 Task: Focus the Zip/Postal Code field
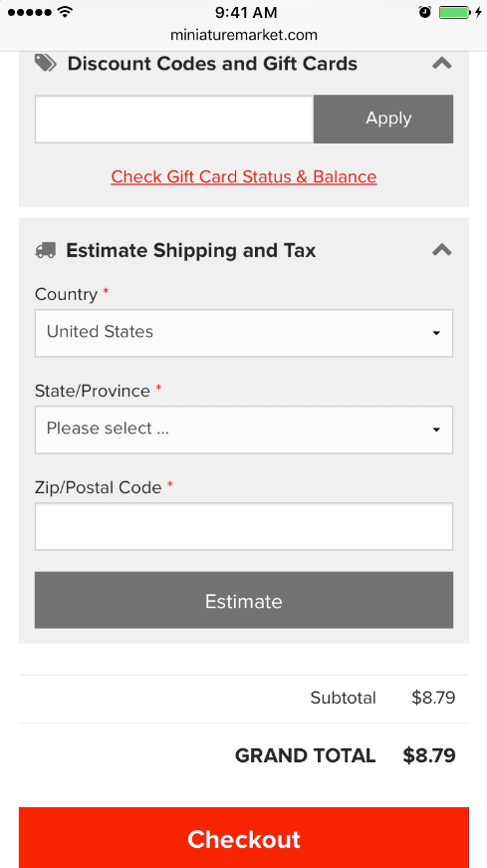tap(243, 526)
